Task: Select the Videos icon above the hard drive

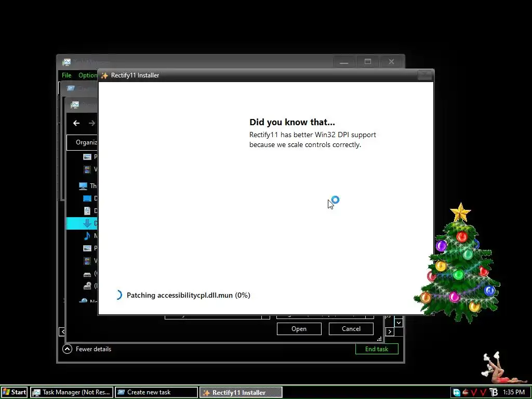Action: click(87, 261)
